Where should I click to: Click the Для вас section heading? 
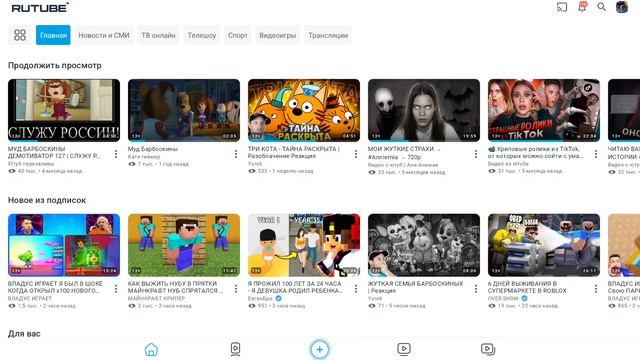[24, 333]
